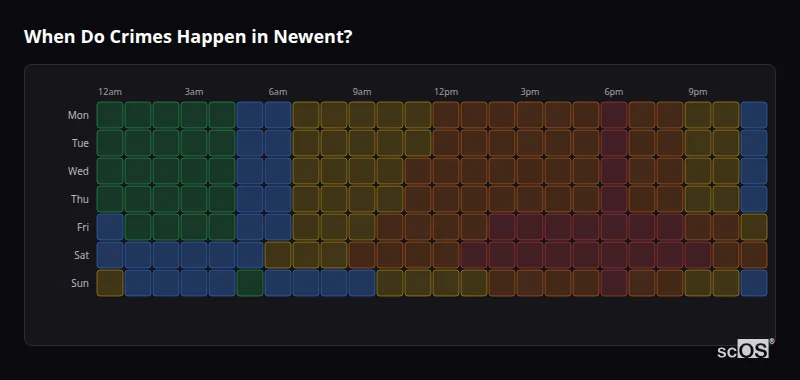The width and height of the screenshot is (800, 380).
Task: Click the 9am hour label
Action: pyautogui.click(x=362, y=92)
